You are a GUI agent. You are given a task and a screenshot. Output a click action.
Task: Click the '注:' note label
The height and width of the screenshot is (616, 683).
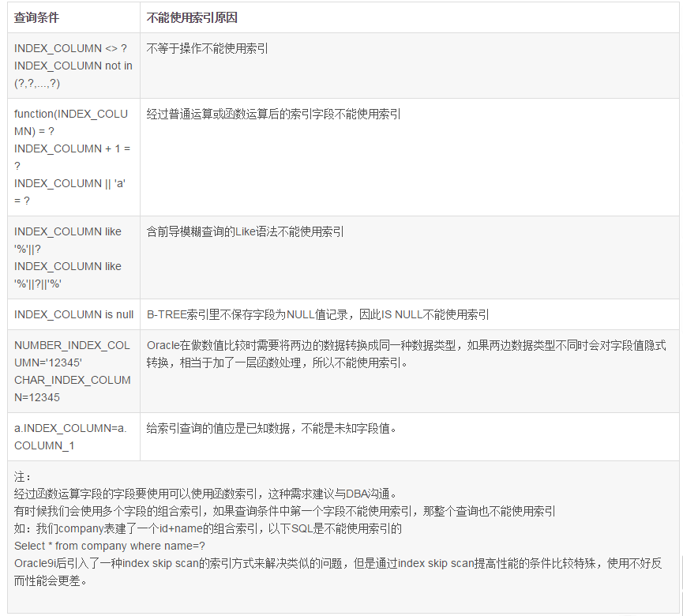pyautogui.click(x=22, y=476)
